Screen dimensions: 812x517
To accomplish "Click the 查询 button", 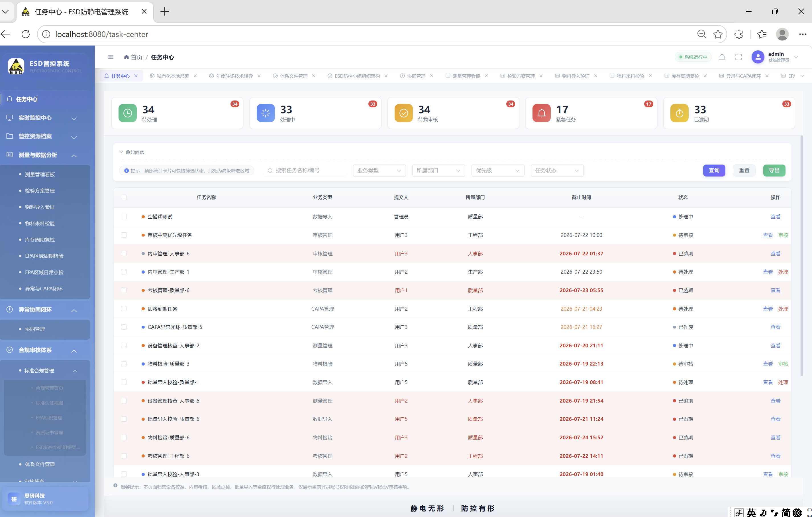I will point(714,171).
